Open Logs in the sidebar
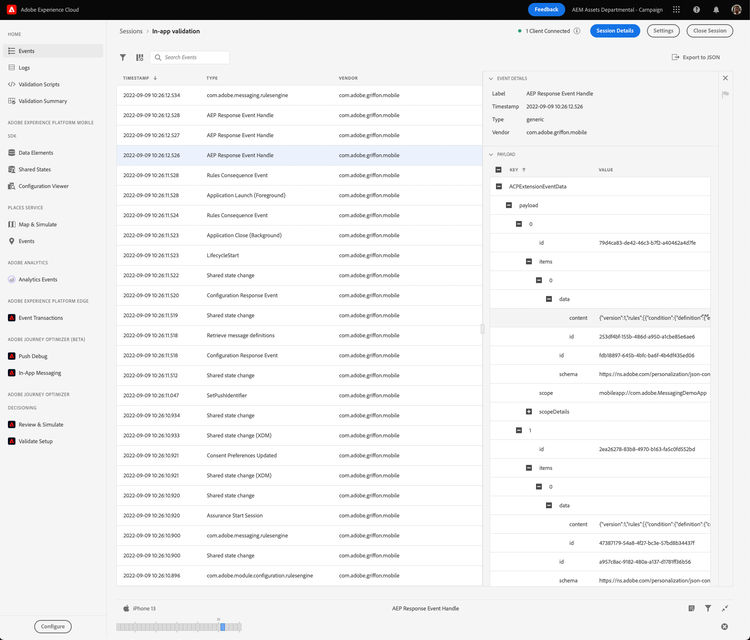Screen dimensions: 750x640 [24, 68]
